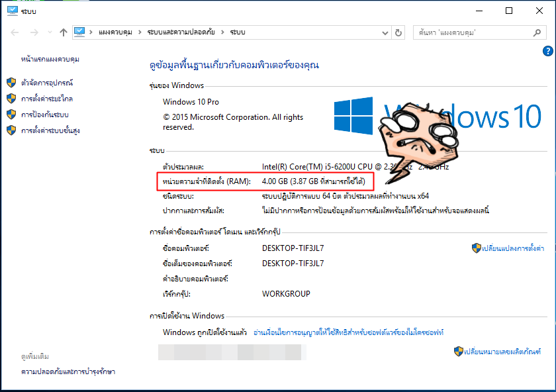Close the system window
Viewport: 556px width, 392px height.
coord(539,11)
